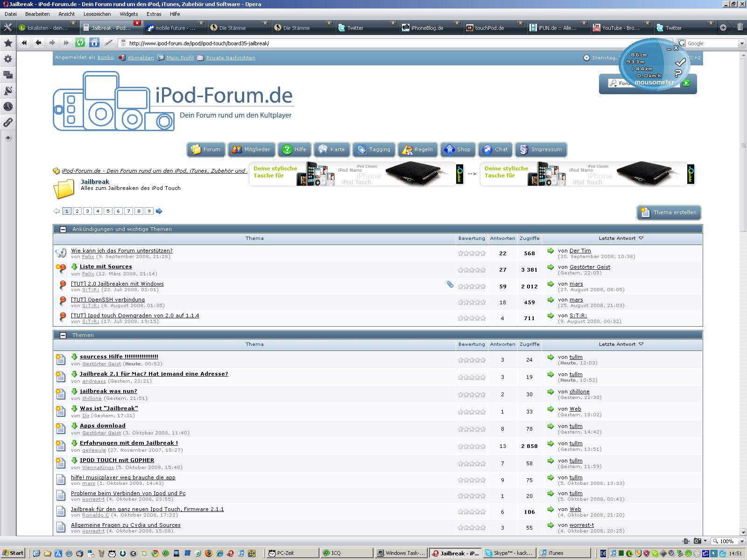
Task: Open the Mitglieder navigation button
Action: click(252, 149)
